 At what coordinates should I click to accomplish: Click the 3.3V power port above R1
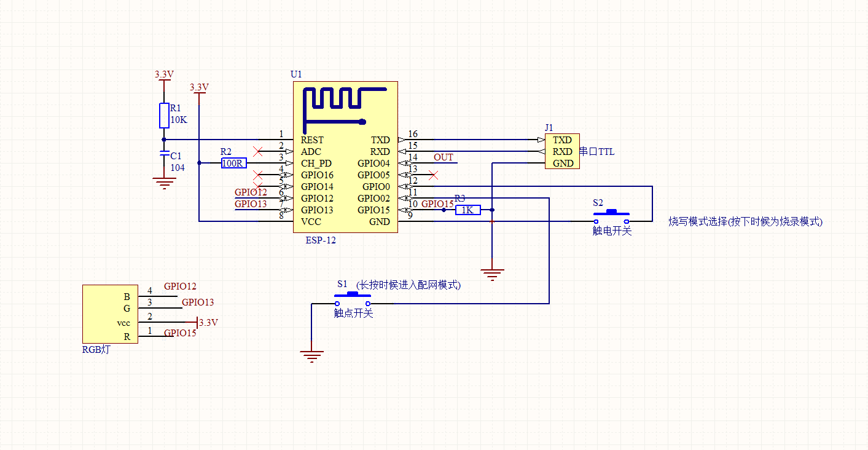(x=164, y=74)
